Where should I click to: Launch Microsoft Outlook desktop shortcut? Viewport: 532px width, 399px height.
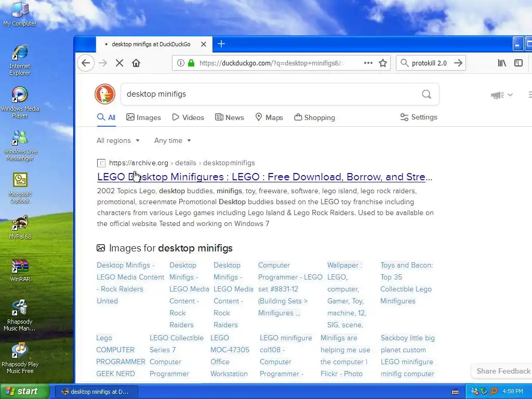(20, 188)
